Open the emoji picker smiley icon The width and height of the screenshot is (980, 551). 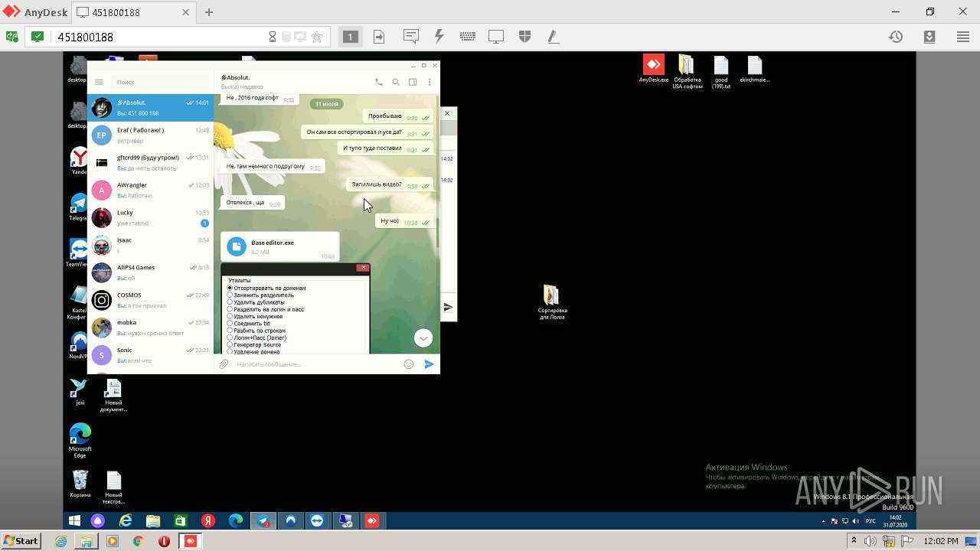409,364
